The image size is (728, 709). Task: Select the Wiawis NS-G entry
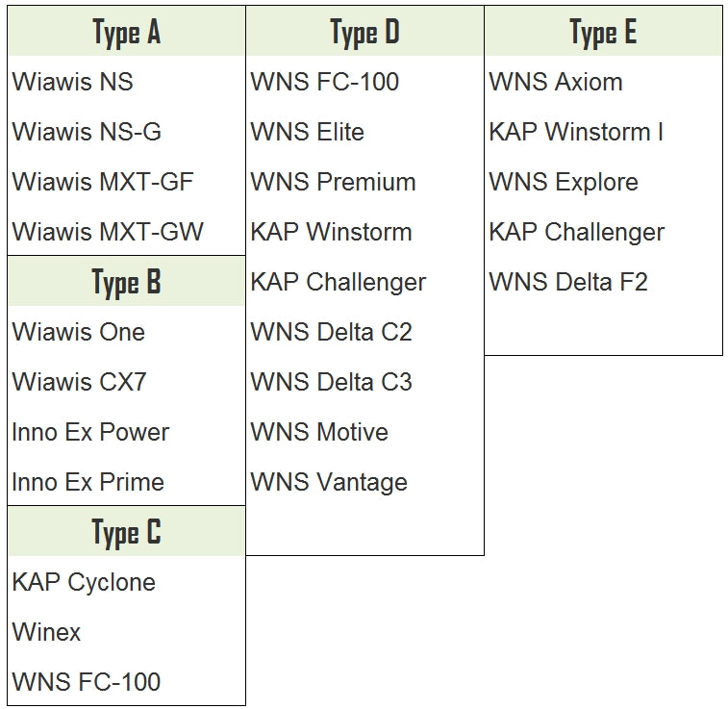[x=87, y=133]
